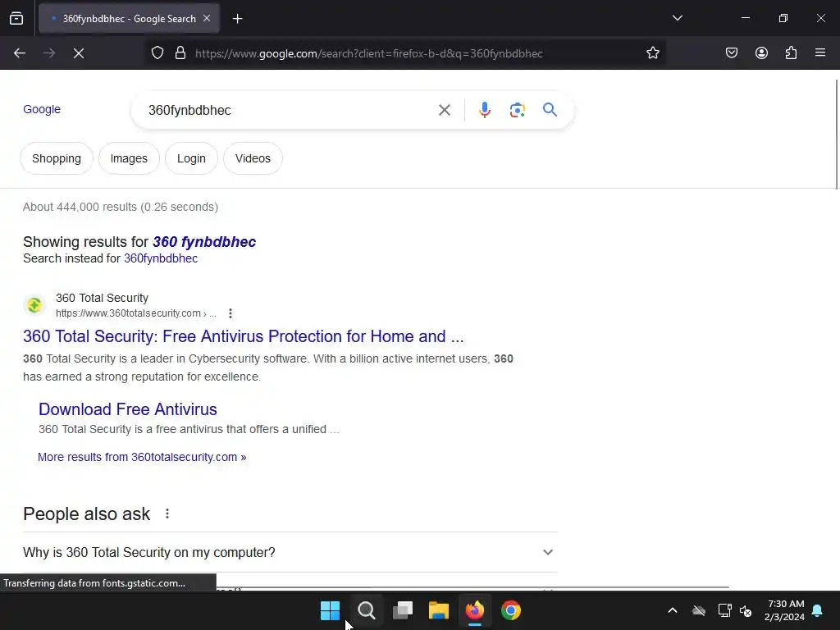Go back with the back arrow
840x630 pixels.
coord(20,53)
